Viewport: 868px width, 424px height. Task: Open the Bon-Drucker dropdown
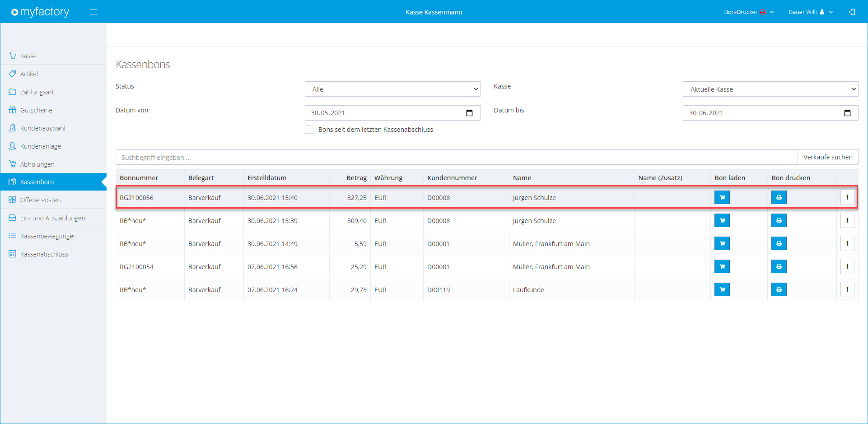(749, 12)
